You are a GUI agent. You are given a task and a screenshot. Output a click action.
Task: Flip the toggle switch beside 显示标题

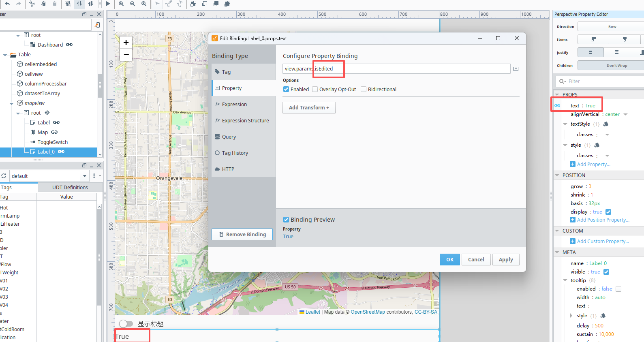(126, 324)
